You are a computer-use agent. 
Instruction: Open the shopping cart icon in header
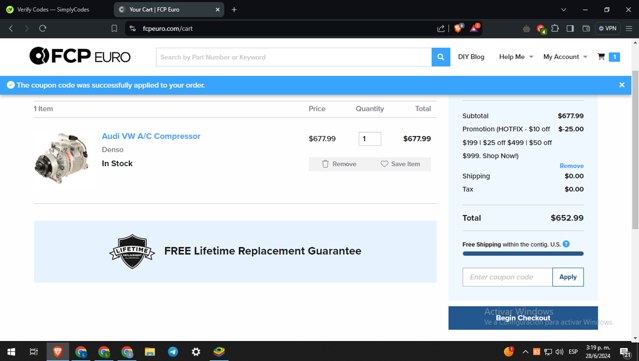click(601, 57)
